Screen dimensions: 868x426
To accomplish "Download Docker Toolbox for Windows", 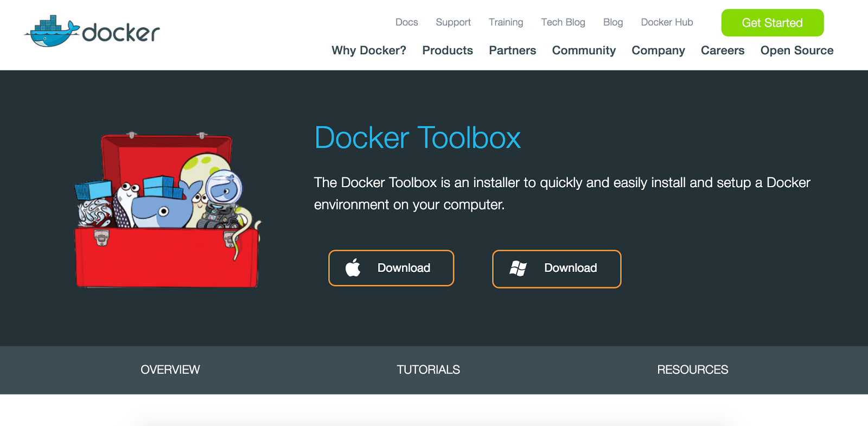I will tap(557, 269).
